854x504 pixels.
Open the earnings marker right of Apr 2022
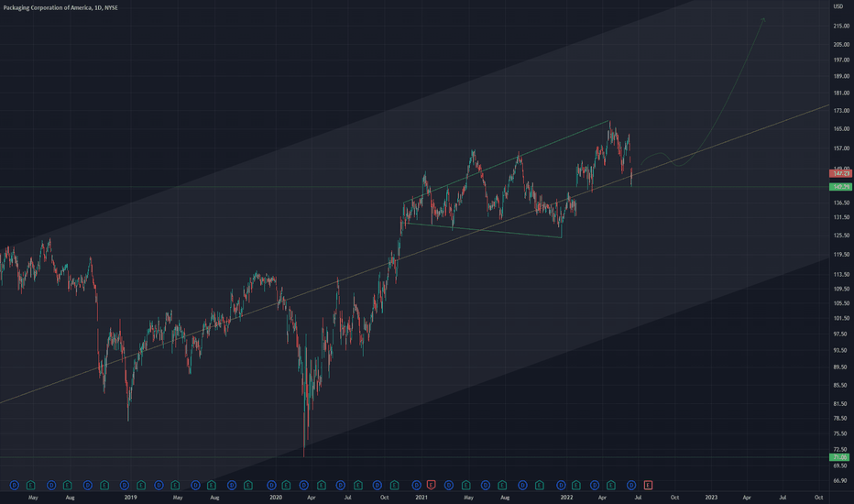611,485
